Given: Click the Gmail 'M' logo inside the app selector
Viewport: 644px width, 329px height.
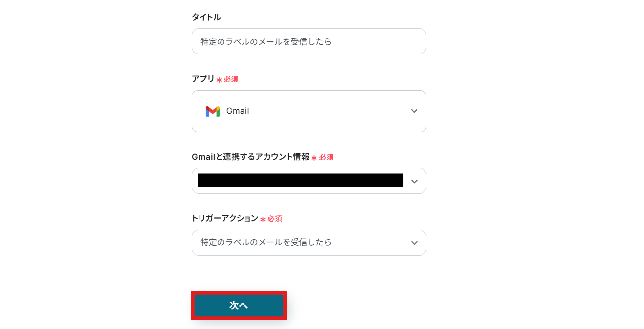Looking at the screenshot, I should click(212, 111).
